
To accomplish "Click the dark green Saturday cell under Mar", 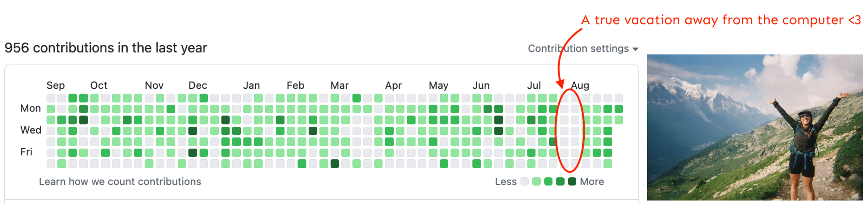I will [x=335, y=164].
